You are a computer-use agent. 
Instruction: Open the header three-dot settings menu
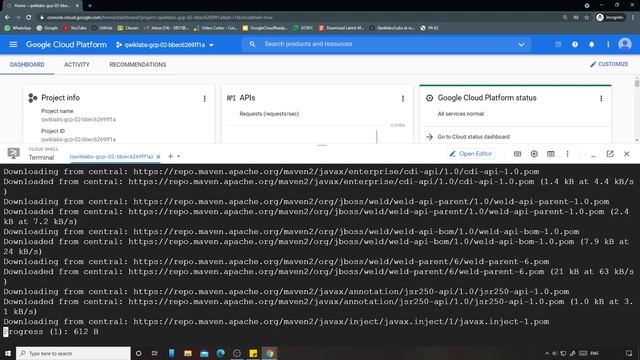[x=608, y=44]
